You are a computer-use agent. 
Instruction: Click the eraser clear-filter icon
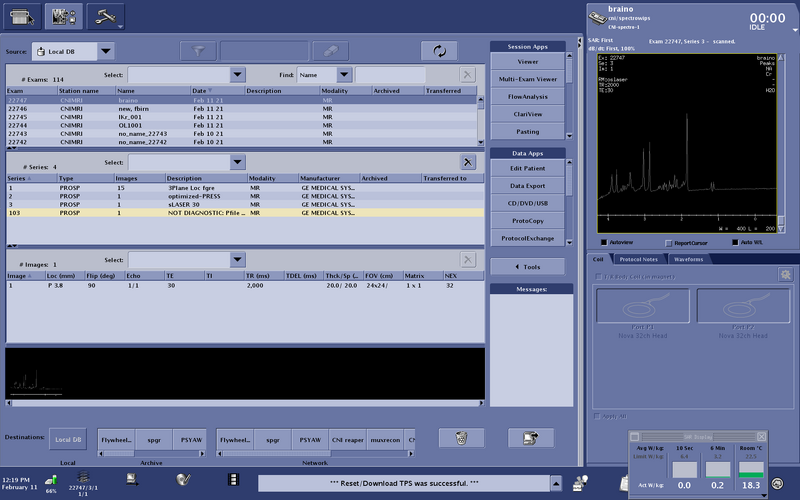pyautogui.click(x=331, y=51)
